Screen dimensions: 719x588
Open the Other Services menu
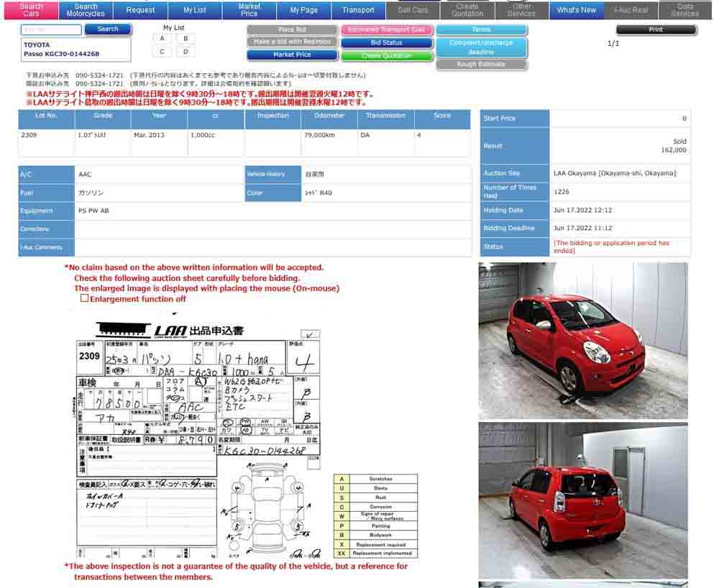coord(522,9)
